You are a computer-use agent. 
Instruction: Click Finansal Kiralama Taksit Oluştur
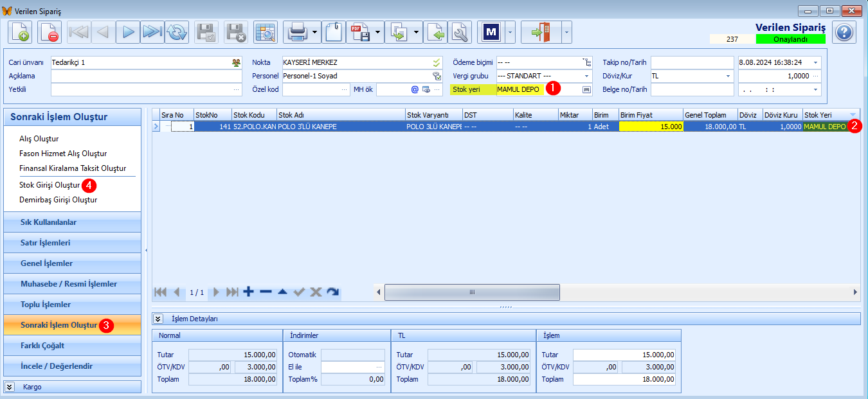[73, 168]
